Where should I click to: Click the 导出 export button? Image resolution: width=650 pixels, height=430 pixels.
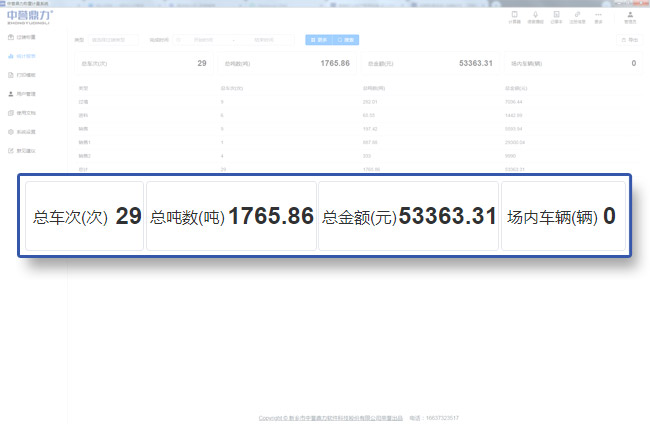click(x=628, y=40)
